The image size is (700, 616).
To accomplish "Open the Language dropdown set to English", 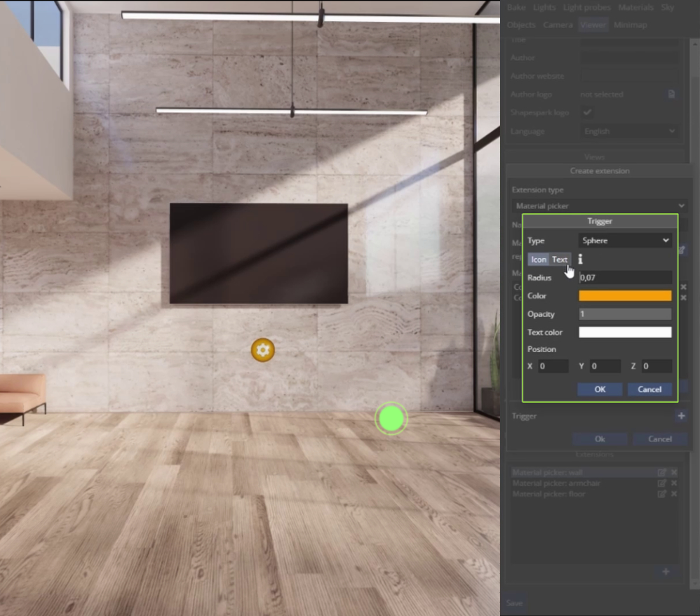I will click(629, 130).
